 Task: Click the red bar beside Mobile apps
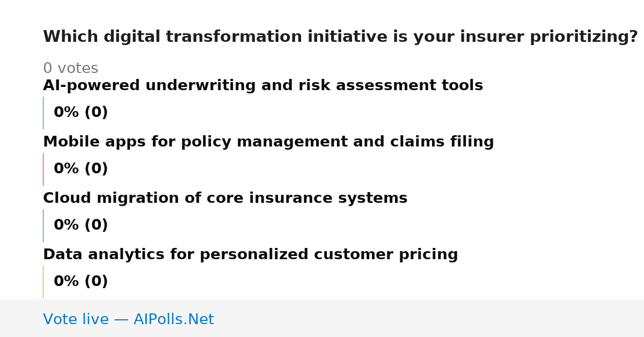tap(43, 169)
